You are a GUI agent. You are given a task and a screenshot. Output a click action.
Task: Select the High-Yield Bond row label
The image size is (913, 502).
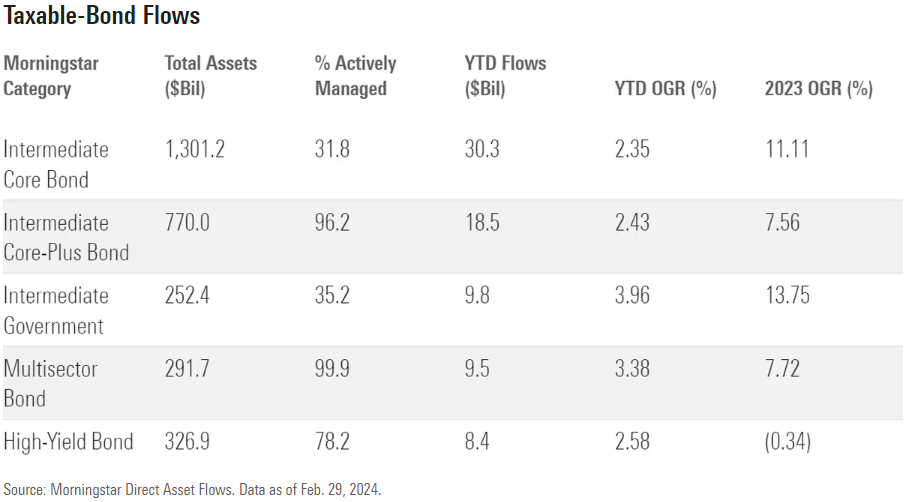(x=69, y=442)
